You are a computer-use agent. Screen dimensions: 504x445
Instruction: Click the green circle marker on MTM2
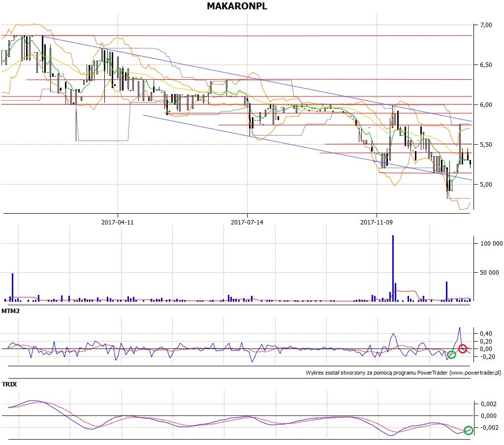(452, 354)
